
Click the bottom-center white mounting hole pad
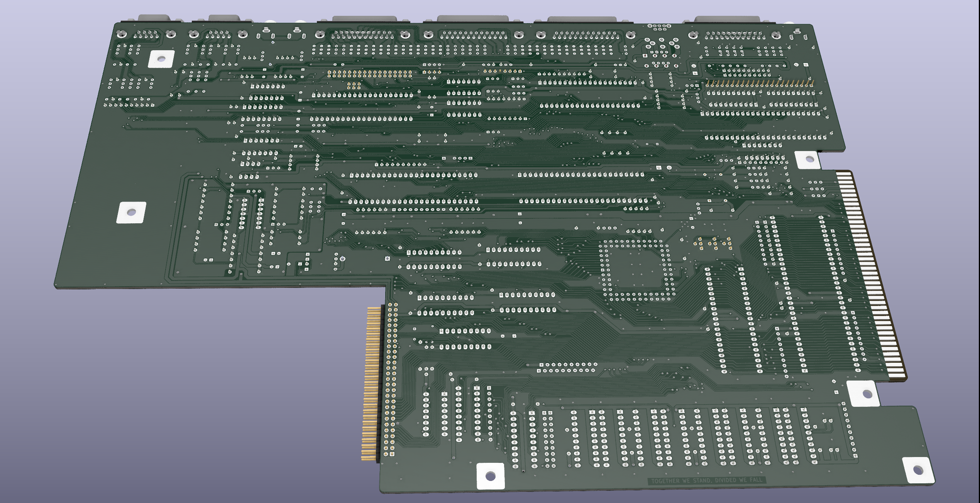click(x=490, y=476)
